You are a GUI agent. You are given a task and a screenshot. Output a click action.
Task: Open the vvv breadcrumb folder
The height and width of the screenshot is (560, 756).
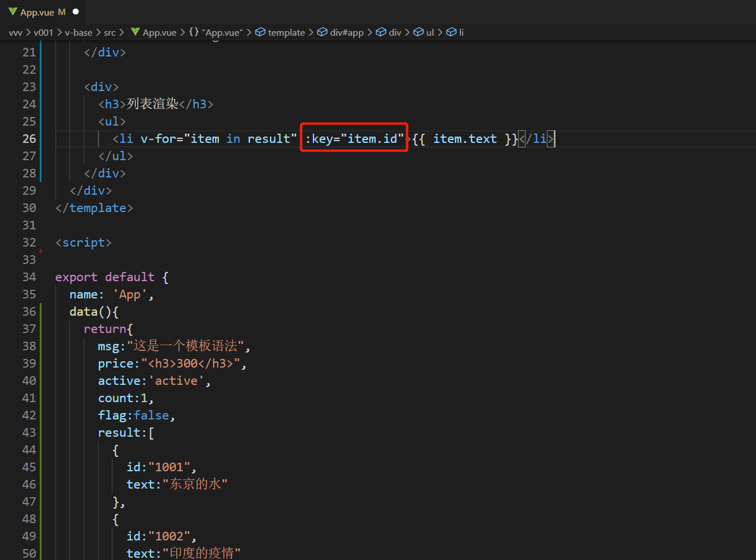pos(16,32)
